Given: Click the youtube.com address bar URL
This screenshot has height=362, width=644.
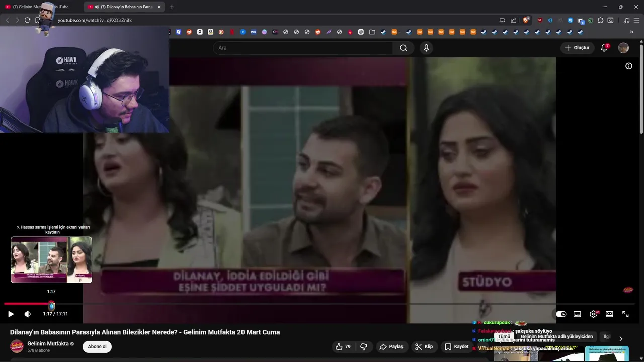Looking at the screenshot, I should click(95, 20).
